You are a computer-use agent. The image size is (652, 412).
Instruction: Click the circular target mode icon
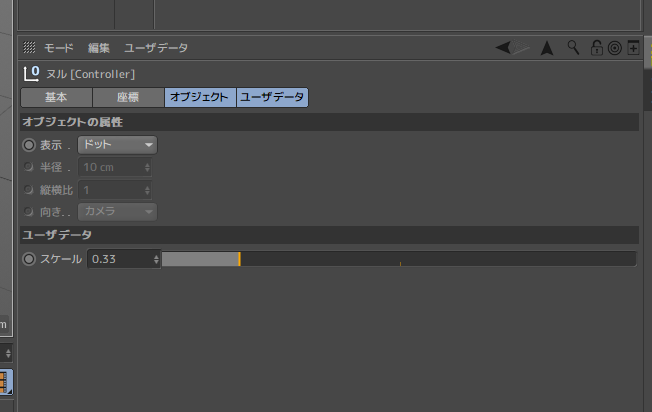pyautogui.click(x=615, y=48)
